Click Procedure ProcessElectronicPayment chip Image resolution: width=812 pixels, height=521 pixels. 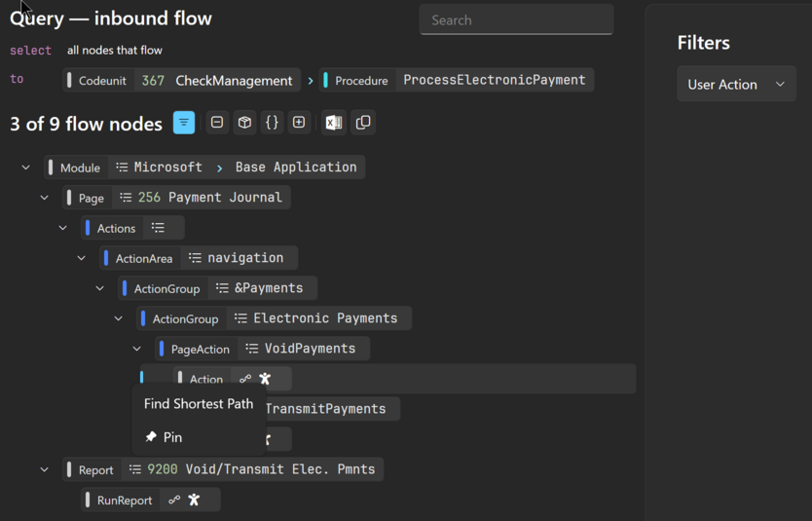point(458,81)
